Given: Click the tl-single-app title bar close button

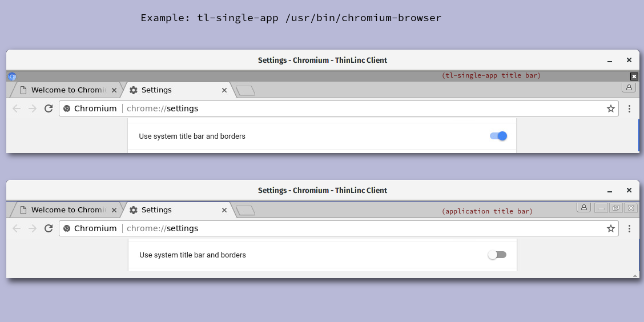Looking at the screenshot, I should pos(634,77).
